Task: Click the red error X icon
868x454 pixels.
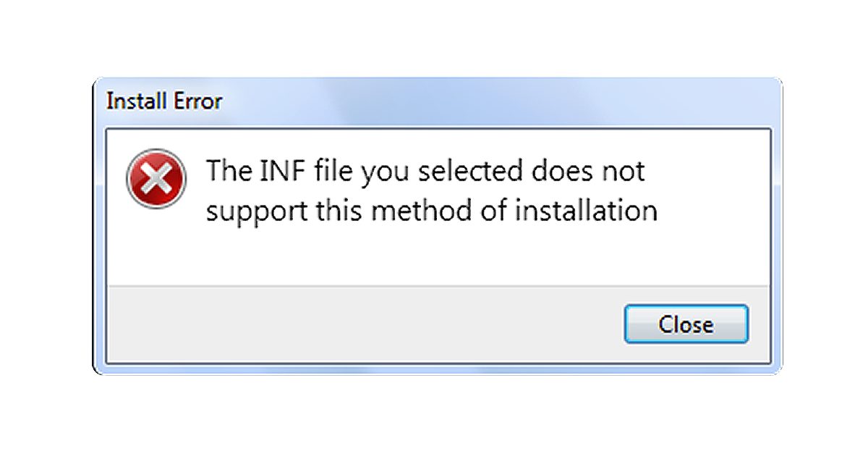Action: coord(156,178)
